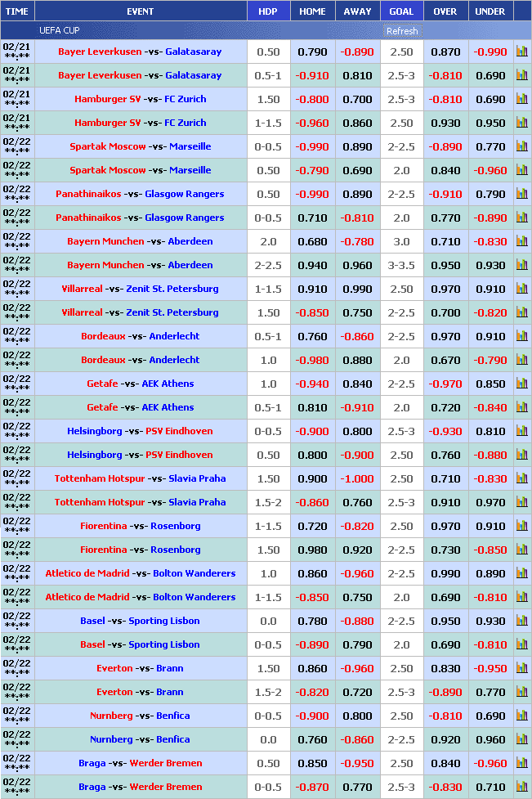
Task: Click chart icon for Fiorentina 1-1.5 handicap row
Action: coord(521,525)
